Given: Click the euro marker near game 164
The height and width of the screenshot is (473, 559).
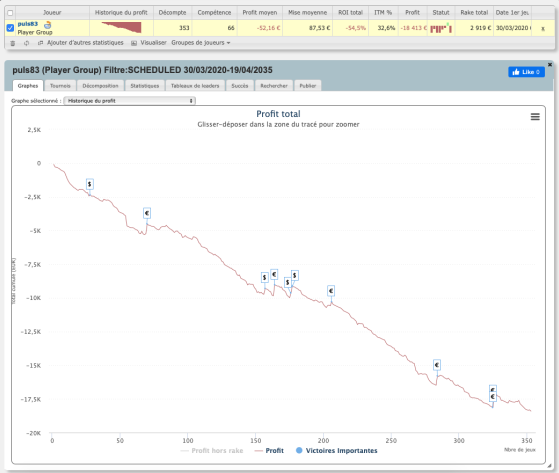Looking at the screenshot, I should click(274, 274).
